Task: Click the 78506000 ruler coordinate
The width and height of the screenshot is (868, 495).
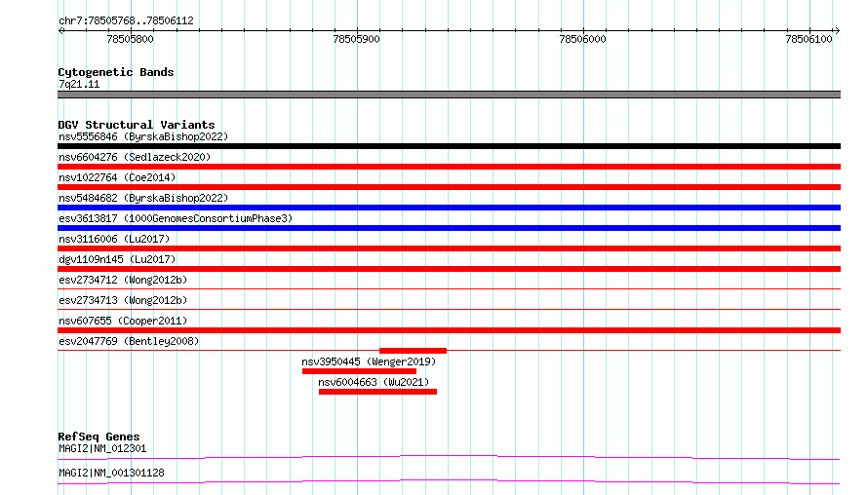Action: [x=582, y=39]
